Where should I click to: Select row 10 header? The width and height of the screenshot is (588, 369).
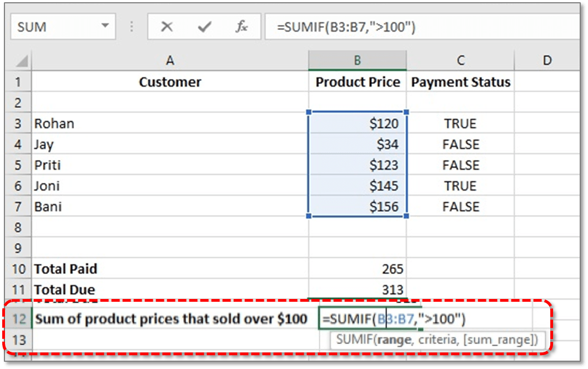(x=18, y=269)
